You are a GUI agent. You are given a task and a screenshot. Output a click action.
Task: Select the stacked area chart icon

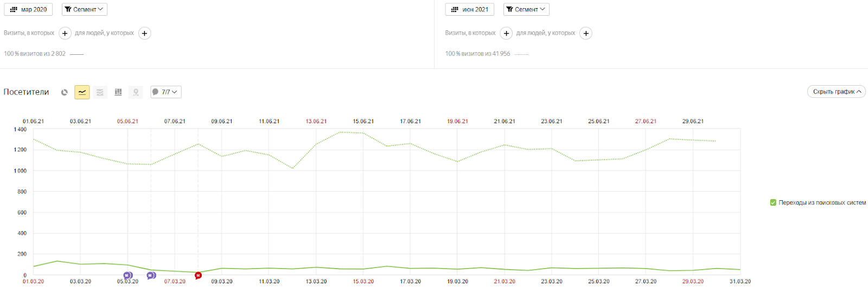100,92
